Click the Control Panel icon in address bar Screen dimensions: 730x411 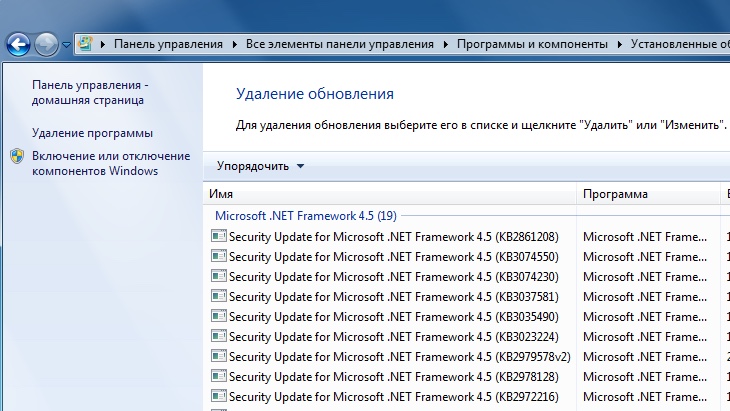pos(87,44)
